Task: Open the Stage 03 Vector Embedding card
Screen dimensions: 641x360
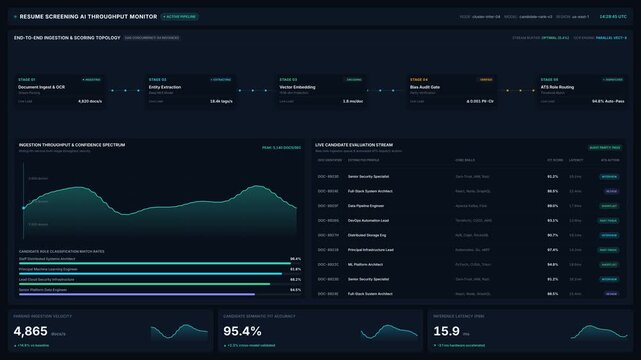Action: tap(321, 91)
